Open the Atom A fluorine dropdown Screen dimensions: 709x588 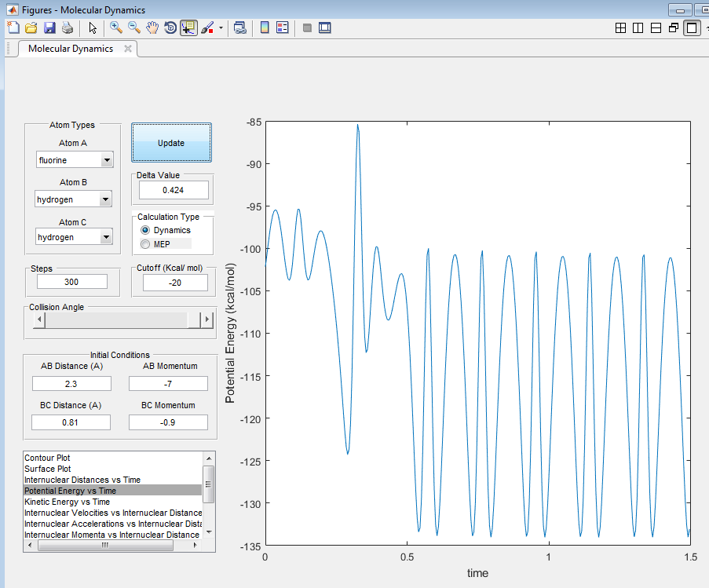click(x=74, y=160)
